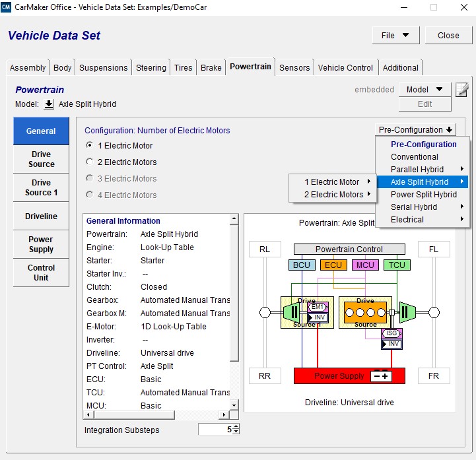Viewport: 476px width, 460px height.
Task: Select 1 Electric Motor radio button
Action: click(x=90, y=145)
